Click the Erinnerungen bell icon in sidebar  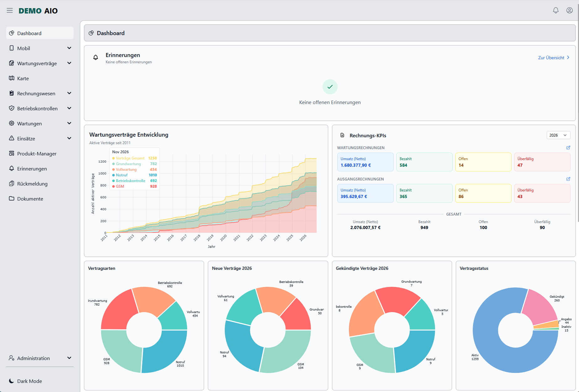[12, 169]
